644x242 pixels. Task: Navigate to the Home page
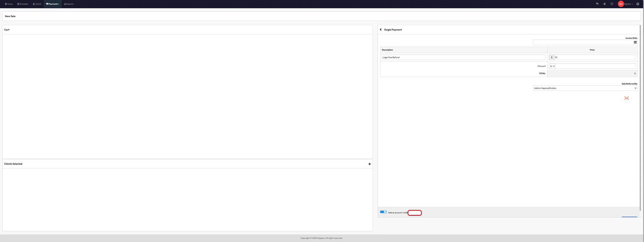[9, 4]
